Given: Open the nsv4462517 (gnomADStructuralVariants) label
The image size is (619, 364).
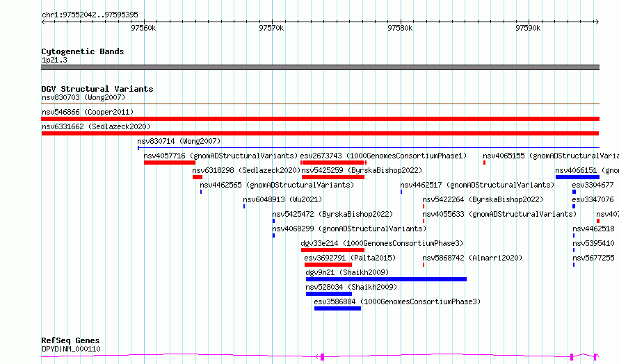Looking at the screenshot, I should click(477, 185).
